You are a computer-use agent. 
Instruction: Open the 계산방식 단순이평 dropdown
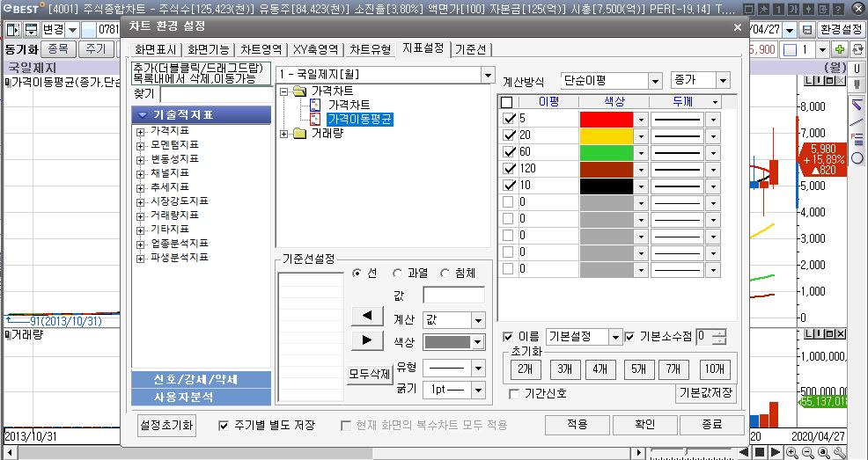click(656, 81)
